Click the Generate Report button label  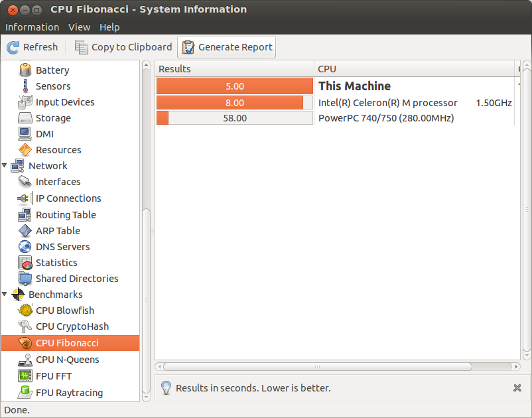click(235, 47)
